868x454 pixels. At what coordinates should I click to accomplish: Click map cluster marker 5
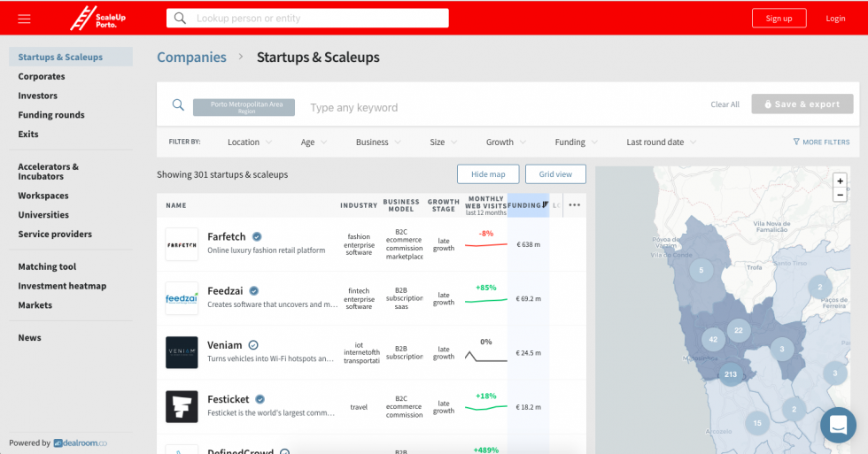tap(701, 271)
